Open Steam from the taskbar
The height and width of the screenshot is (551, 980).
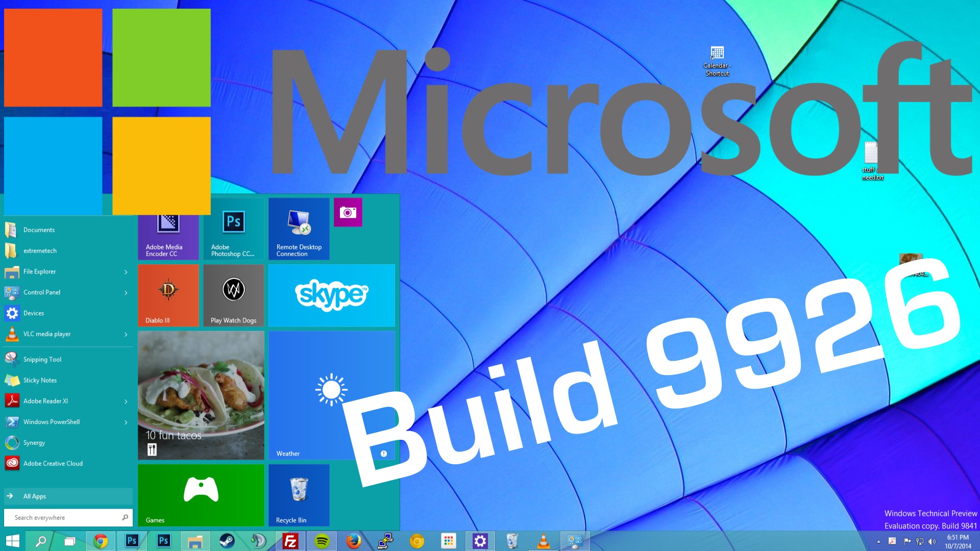point(227,541)
